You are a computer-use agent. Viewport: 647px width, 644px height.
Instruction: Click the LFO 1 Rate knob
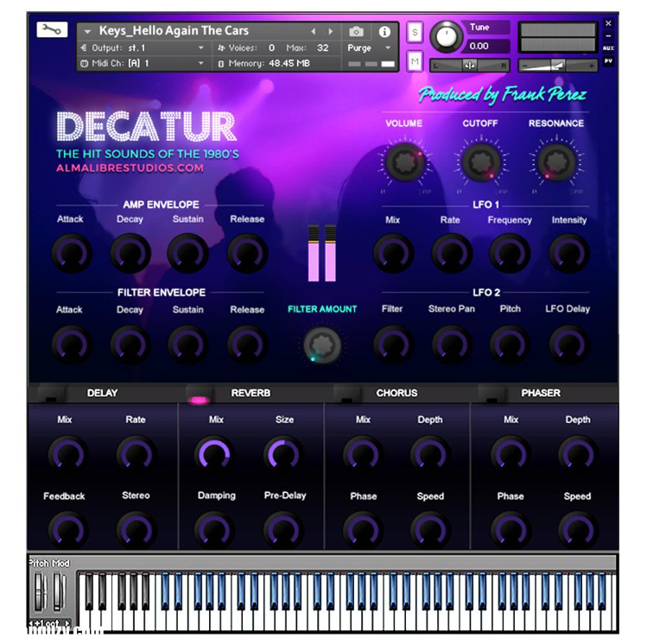[x=452, y=254]
